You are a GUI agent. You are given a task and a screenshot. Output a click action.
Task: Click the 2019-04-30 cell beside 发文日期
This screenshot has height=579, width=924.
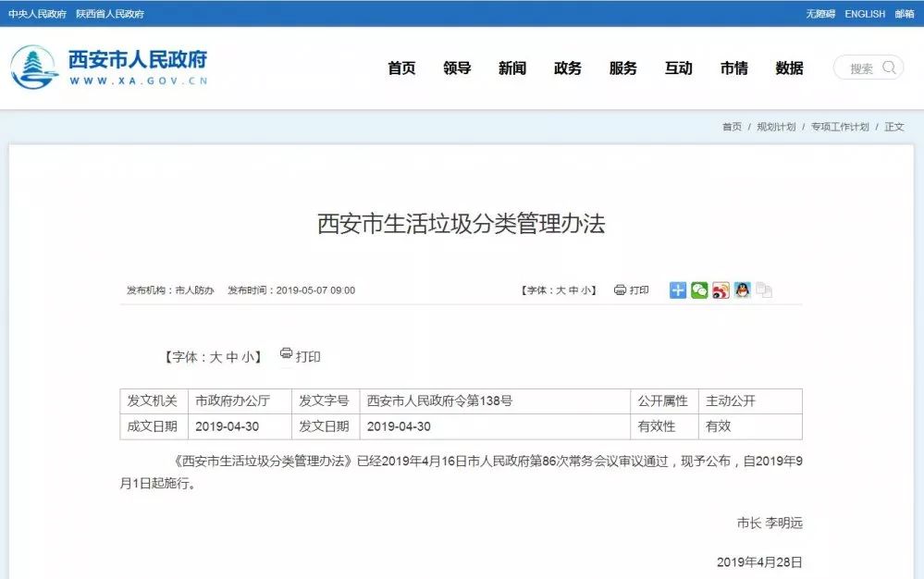(495, 426)
